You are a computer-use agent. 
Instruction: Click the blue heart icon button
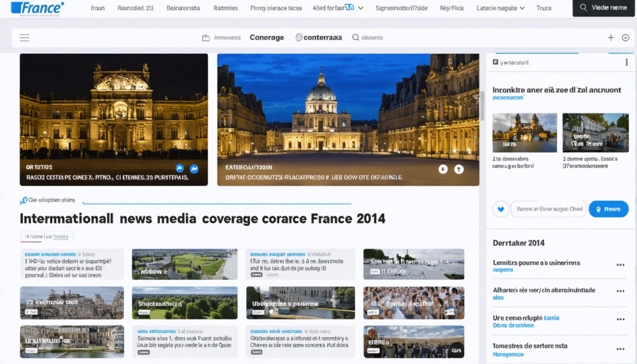point(501,209)
